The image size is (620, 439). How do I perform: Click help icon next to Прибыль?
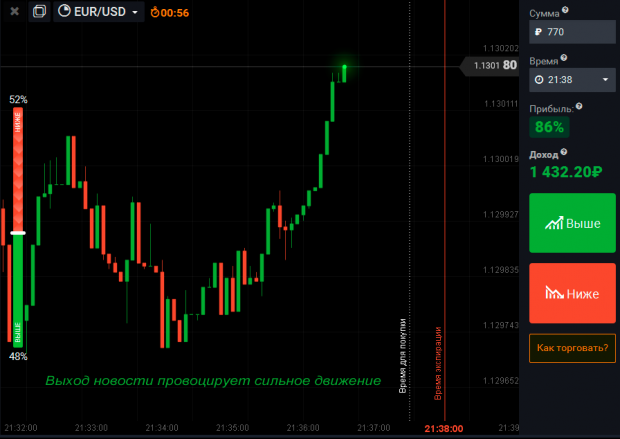579,105
